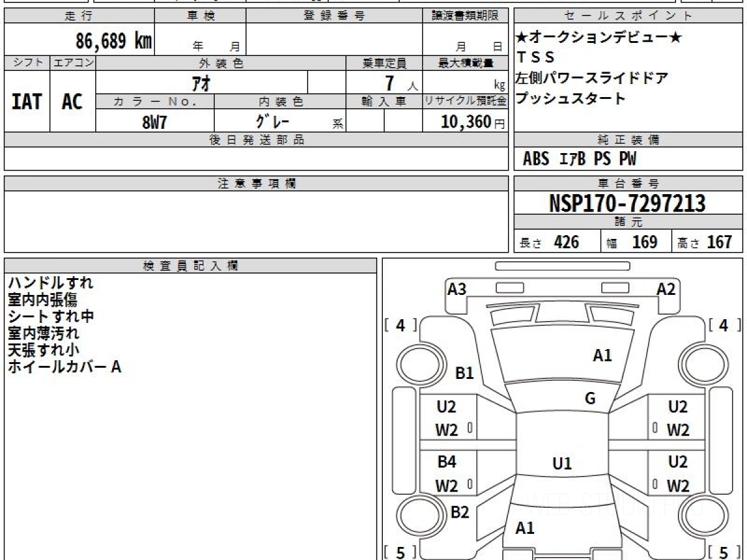747x560 pixels.
Task: Select the カラーNo. header
Action: coord(155,101)
